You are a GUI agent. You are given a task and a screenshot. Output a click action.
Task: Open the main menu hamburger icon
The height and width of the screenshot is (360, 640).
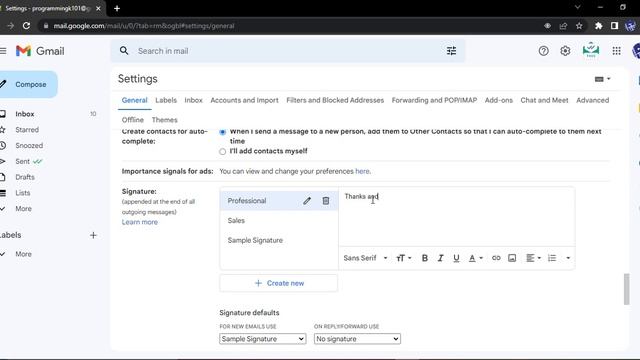3,51
